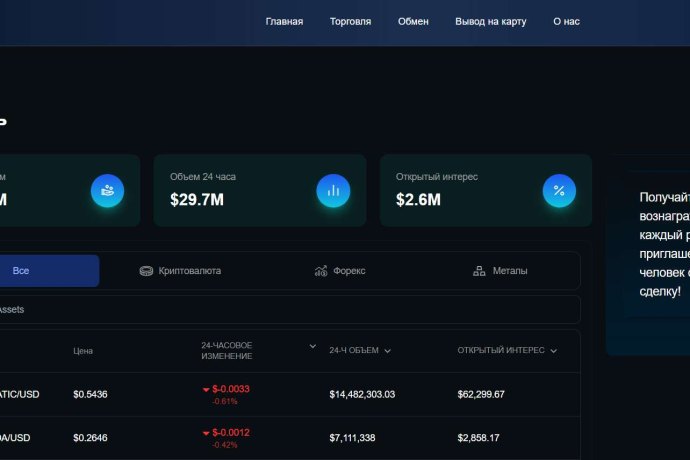Click the chart icon beside Форекс
Image resolution: width=690 pixels, height=460 pixels.
click(321, 271)
